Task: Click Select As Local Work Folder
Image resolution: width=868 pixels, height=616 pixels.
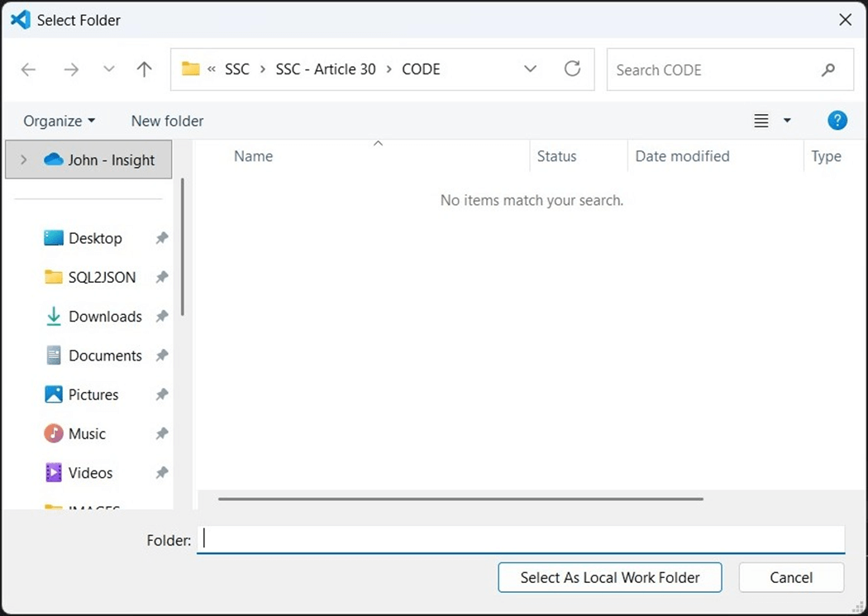Action: click(x=609, y=578)
